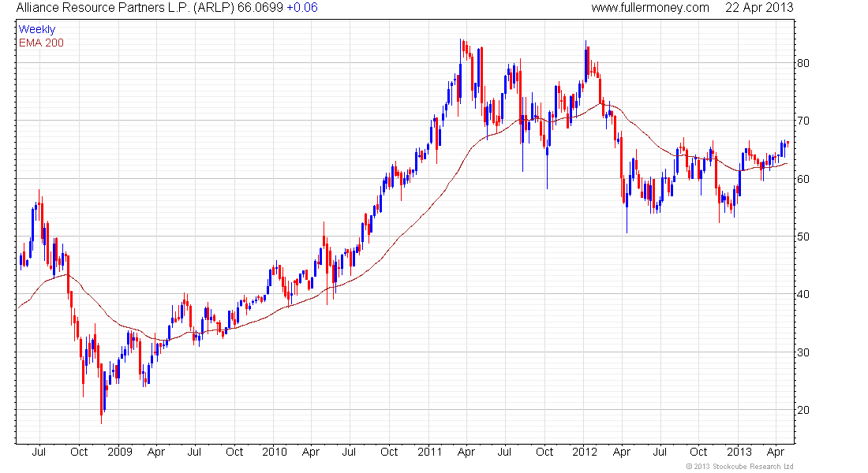Select the 'EMA 200' legend label

coord(42,43)
